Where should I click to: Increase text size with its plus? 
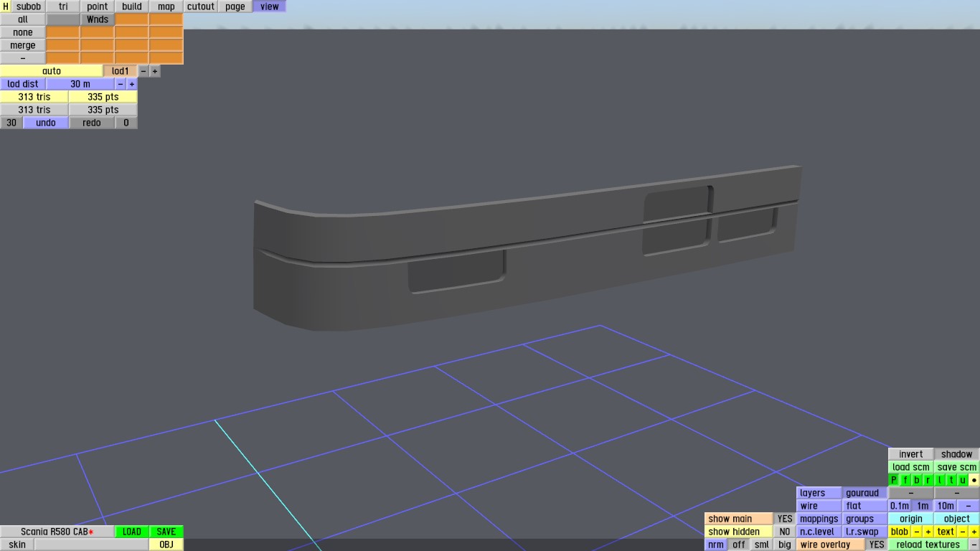(974, 532)
